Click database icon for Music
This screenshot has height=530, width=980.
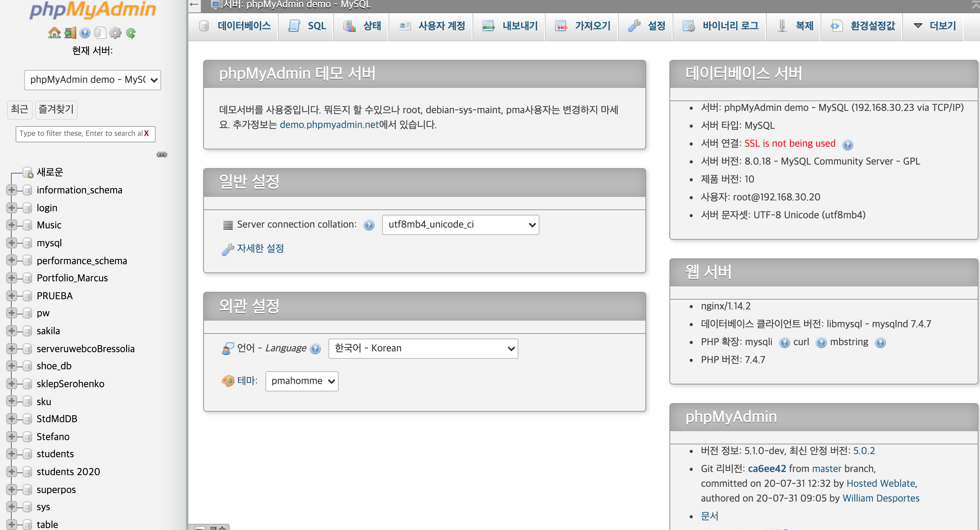click(27, 225)
